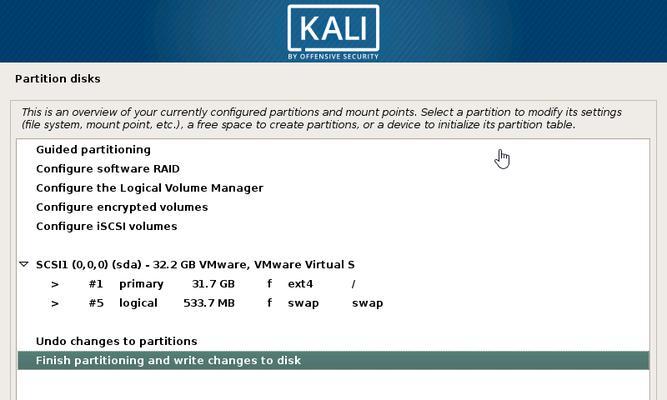This screenshot has width=667, height=400.
Task: Select Guided partitioning
Action: (93, 150)
